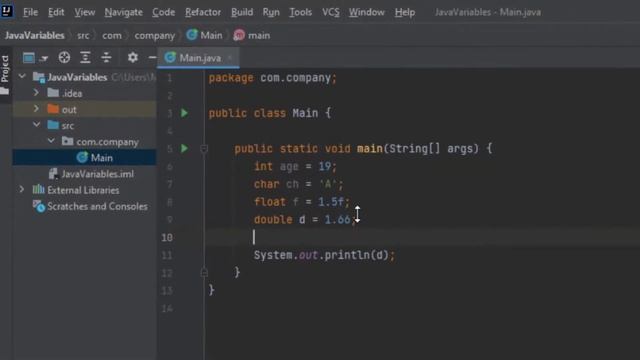
Task: Select External Libraries row
Action: (x=85, y=190)
